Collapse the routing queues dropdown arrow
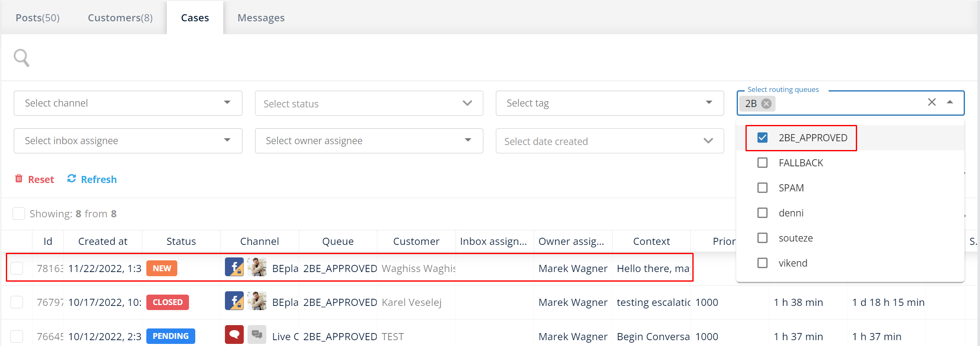This screenshot has width=980, height=346. [x=950, y=102]
